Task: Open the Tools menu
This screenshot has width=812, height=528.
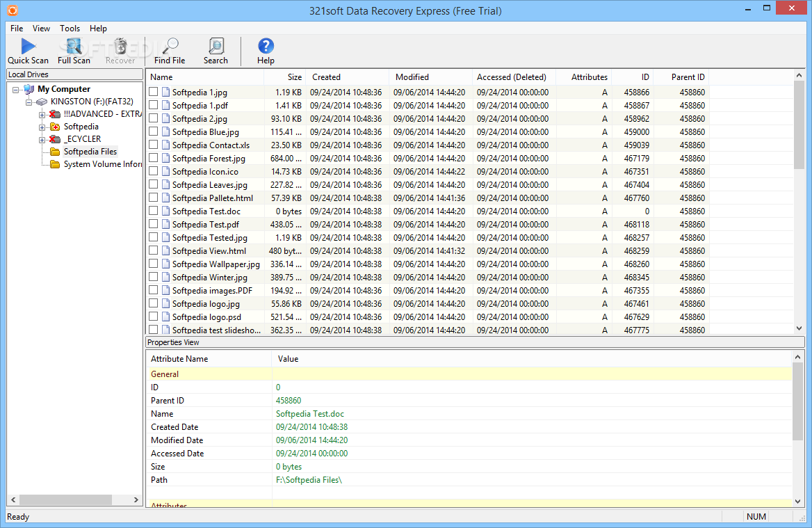Action: point(70,29)
